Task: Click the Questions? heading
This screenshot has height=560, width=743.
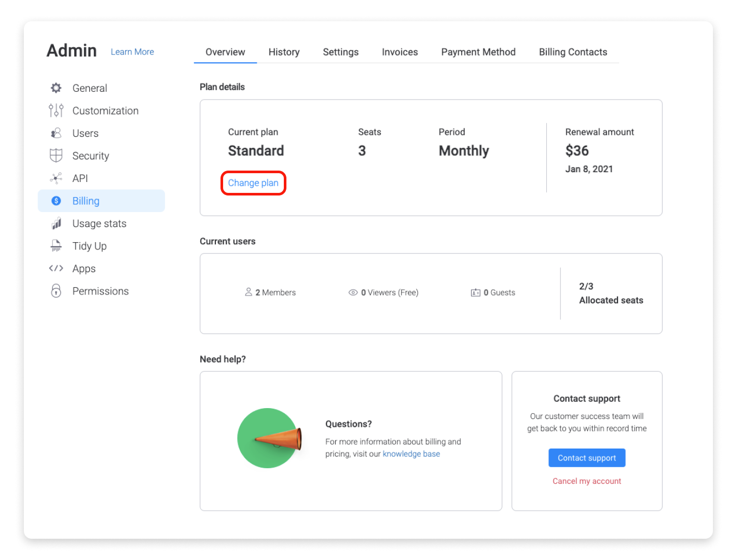Action: coord(349,424)
